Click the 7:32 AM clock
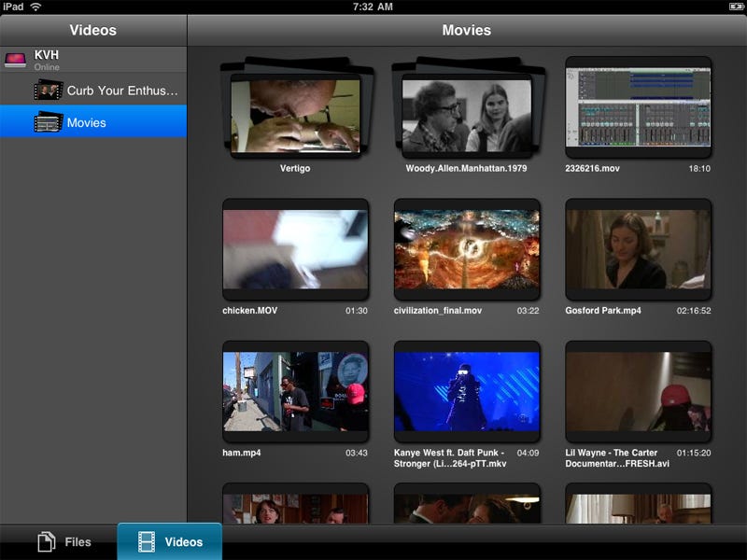The image size is (747, 560). (x=373, y=7)
